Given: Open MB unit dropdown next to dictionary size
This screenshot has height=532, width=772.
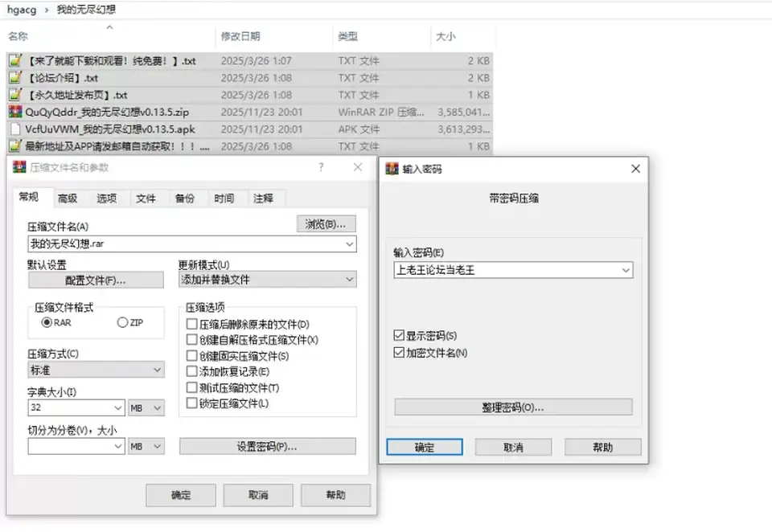Looking at the screenshot, I should [146, 407].
